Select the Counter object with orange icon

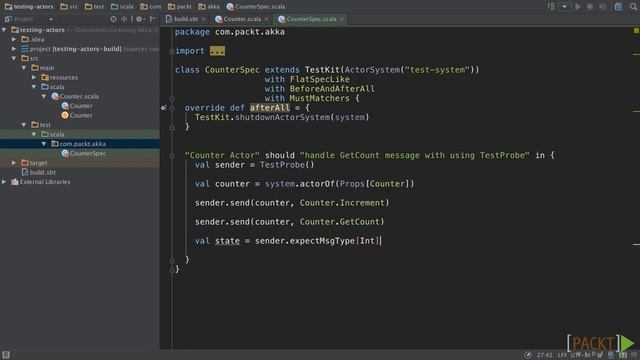77,116
